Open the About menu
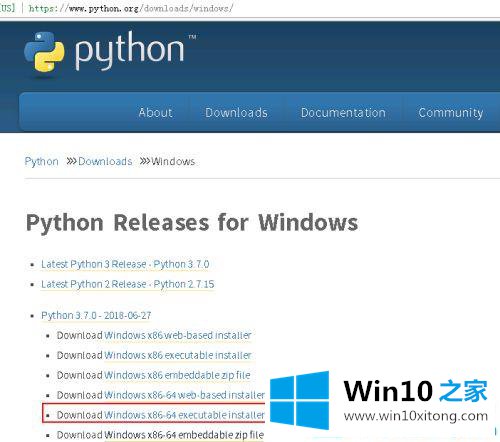The width and height of the screenshot is (500, 442). (156, 113)
